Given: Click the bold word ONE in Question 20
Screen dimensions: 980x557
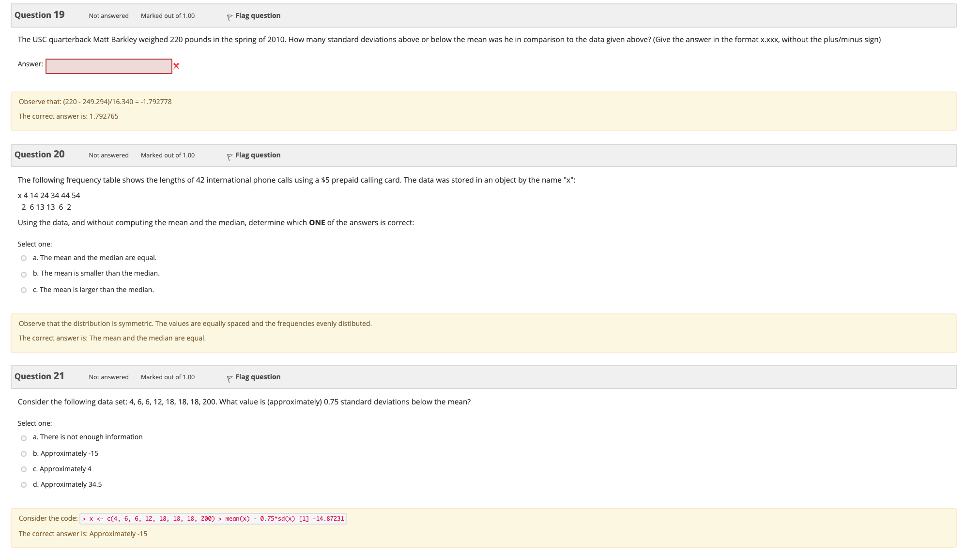Looking at the screenshot, I should click(x=317, y=223).
